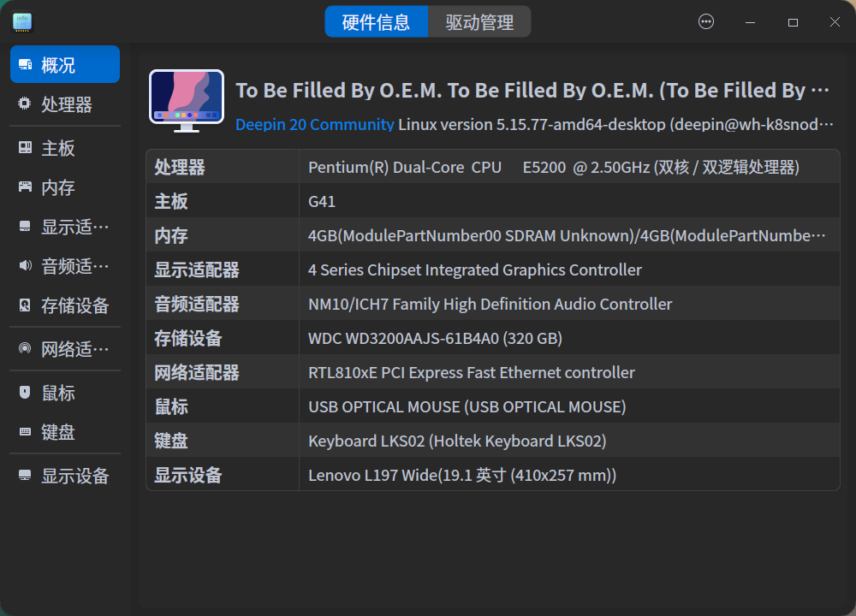This screenshot has height=616, width=856.
Task: Click the motherboard icon in sidebar
Action: (x=25, y=148)
